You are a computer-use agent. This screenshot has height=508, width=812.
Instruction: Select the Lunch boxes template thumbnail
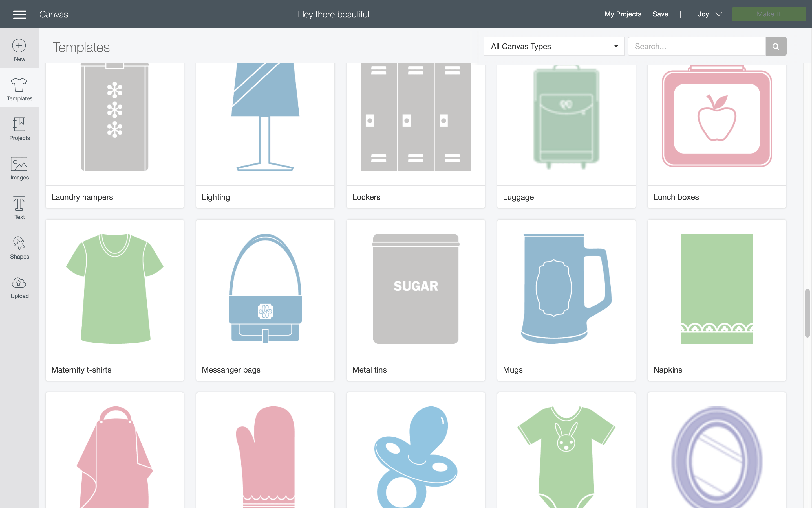coord(717,116)
